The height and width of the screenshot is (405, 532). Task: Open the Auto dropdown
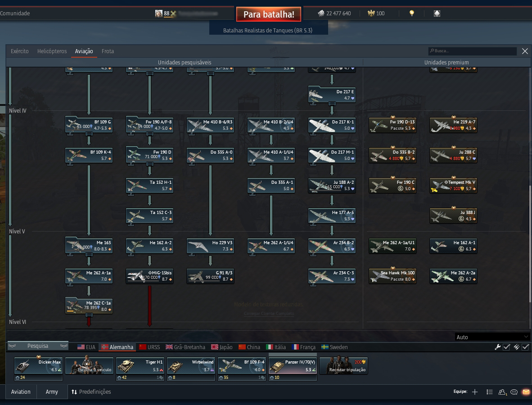492,337
